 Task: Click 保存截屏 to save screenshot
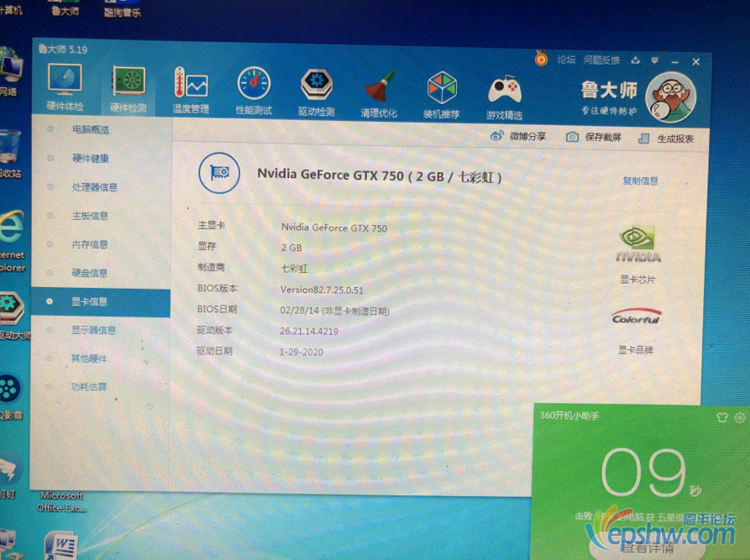click(594, 137)
